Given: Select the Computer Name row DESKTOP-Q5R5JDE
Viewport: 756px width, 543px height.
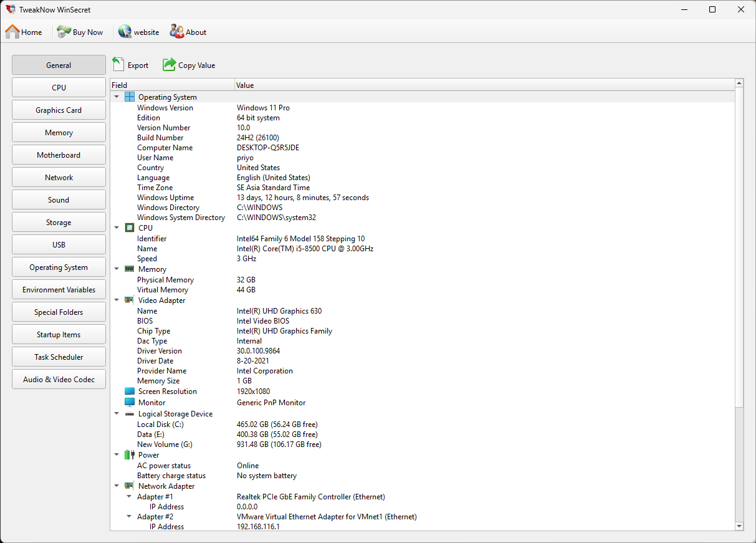Looking at the screenshot, I should (423, 148).
